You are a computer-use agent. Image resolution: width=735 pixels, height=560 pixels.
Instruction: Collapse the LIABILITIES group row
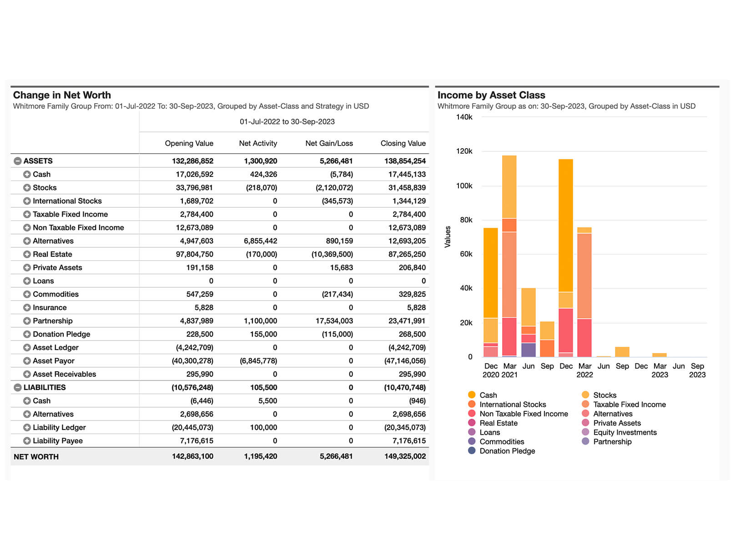18,388
